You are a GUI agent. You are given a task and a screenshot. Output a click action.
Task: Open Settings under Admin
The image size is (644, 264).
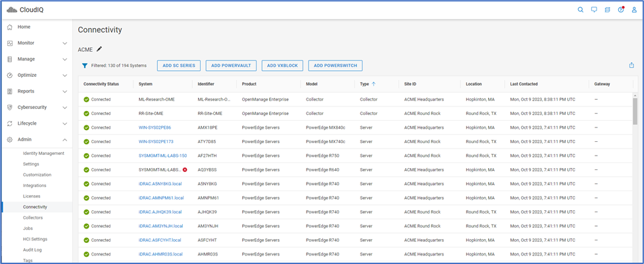(x=31, y=164)
